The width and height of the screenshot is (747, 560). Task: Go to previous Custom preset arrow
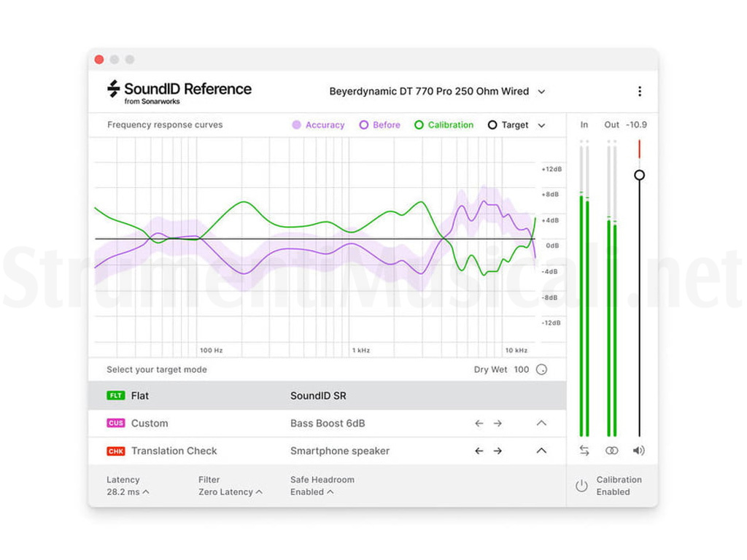point(479,424)
